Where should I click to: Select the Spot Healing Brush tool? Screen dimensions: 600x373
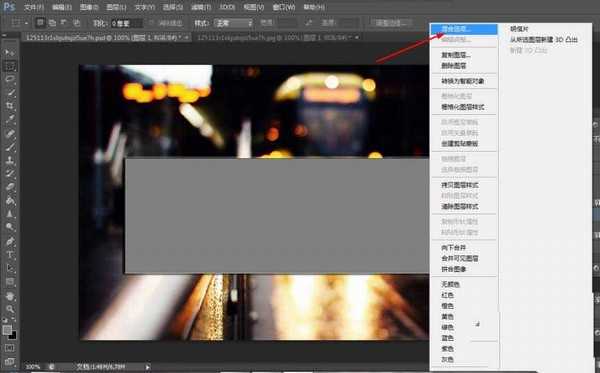tap(10, 133)
